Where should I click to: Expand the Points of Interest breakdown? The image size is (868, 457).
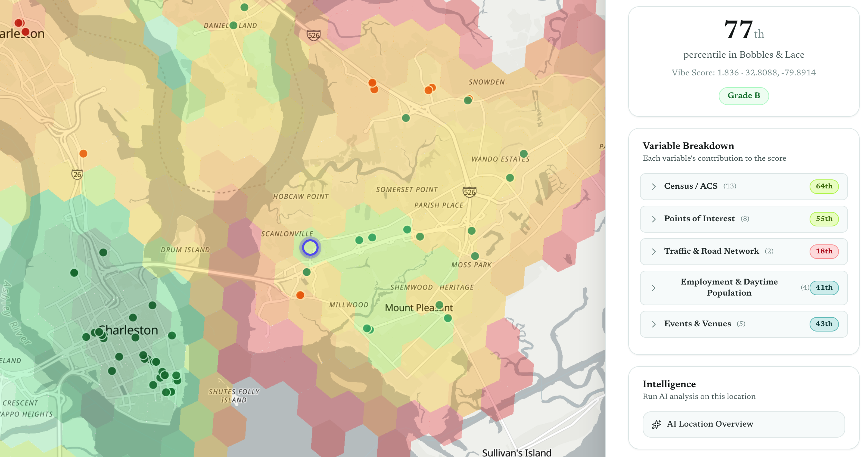click(x=653, y=219)
